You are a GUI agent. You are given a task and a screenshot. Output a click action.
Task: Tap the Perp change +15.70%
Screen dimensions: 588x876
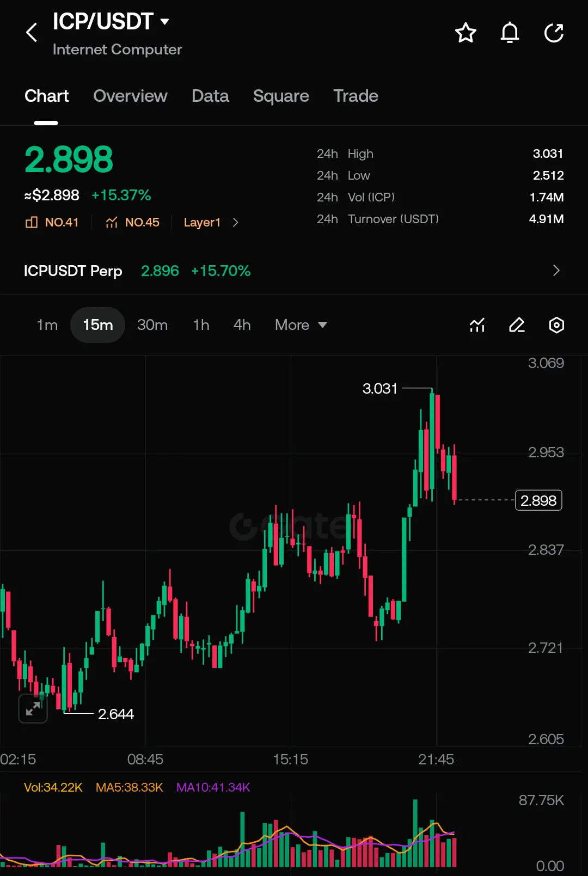click(220, 271)
